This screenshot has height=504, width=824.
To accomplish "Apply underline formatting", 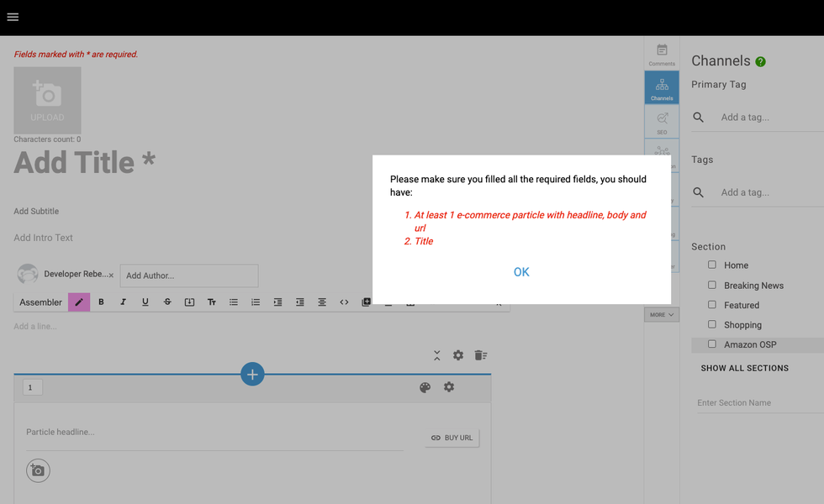I will point(145,302).
